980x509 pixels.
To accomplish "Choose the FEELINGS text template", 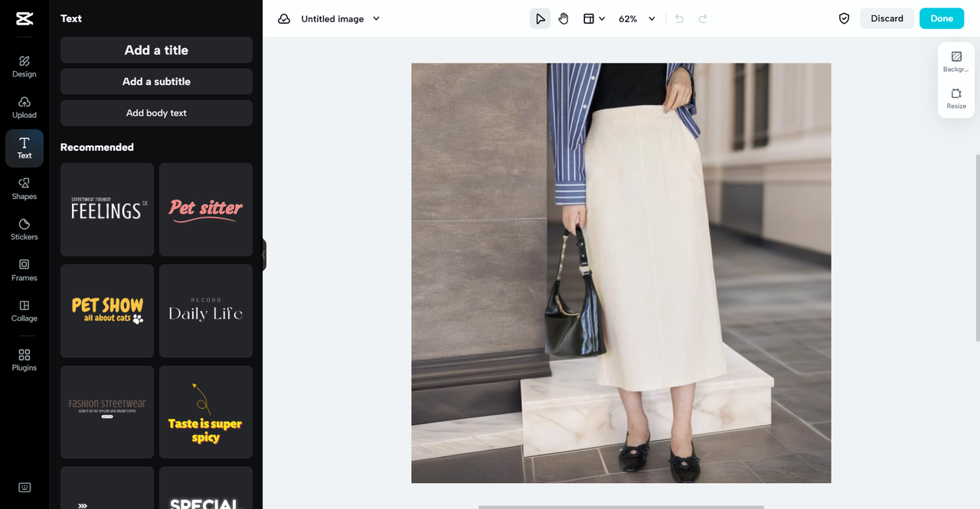I will click(107, 209).
